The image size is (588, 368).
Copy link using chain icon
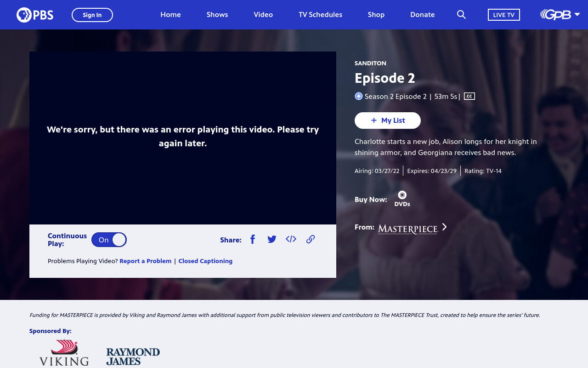click(311, 239)
